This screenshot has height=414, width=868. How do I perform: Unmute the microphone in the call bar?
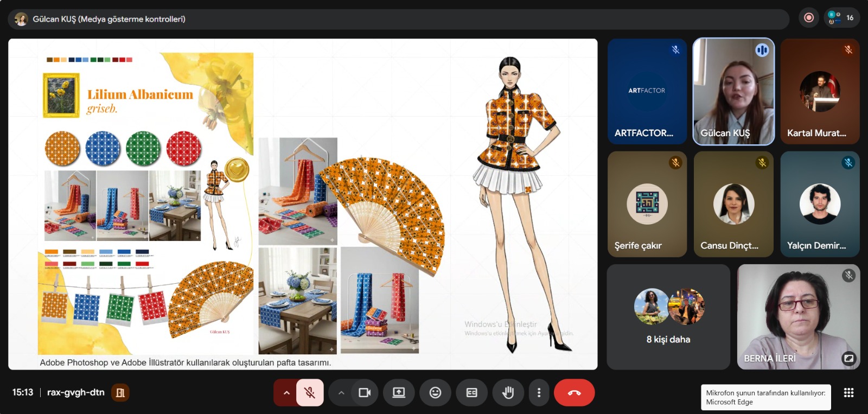pos(310,392)
